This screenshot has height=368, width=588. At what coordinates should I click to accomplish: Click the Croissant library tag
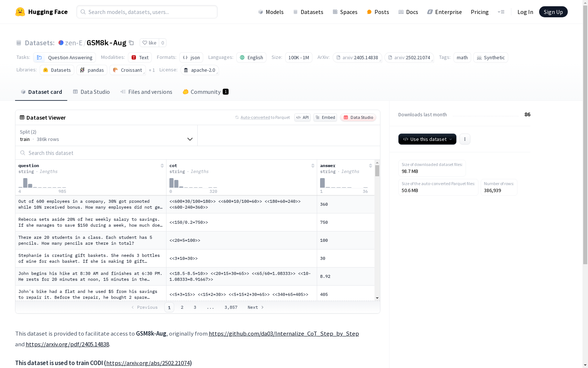coord(128,70)
